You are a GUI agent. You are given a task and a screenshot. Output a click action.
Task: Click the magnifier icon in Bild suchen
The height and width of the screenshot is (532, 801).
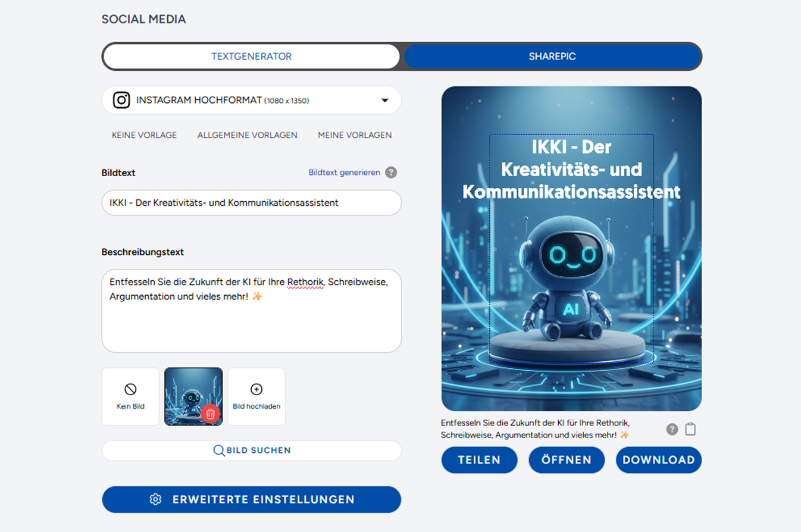click(218, 450)
